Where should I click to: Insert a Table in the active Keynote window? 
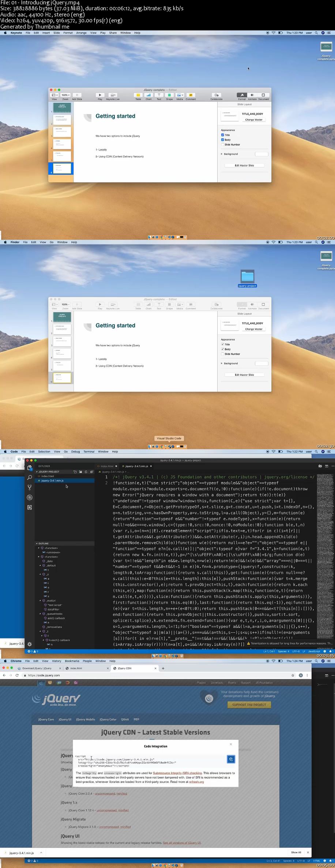tap(138, 95)
